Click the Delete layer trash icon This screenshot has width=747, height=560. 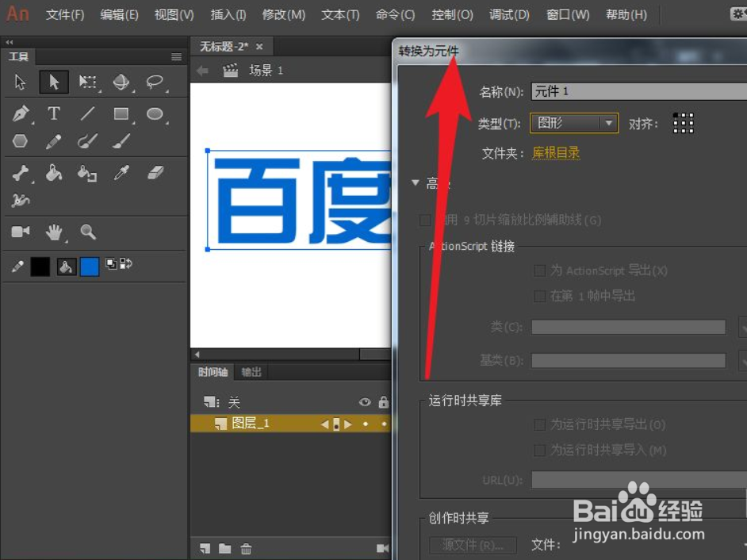point(246,549)
